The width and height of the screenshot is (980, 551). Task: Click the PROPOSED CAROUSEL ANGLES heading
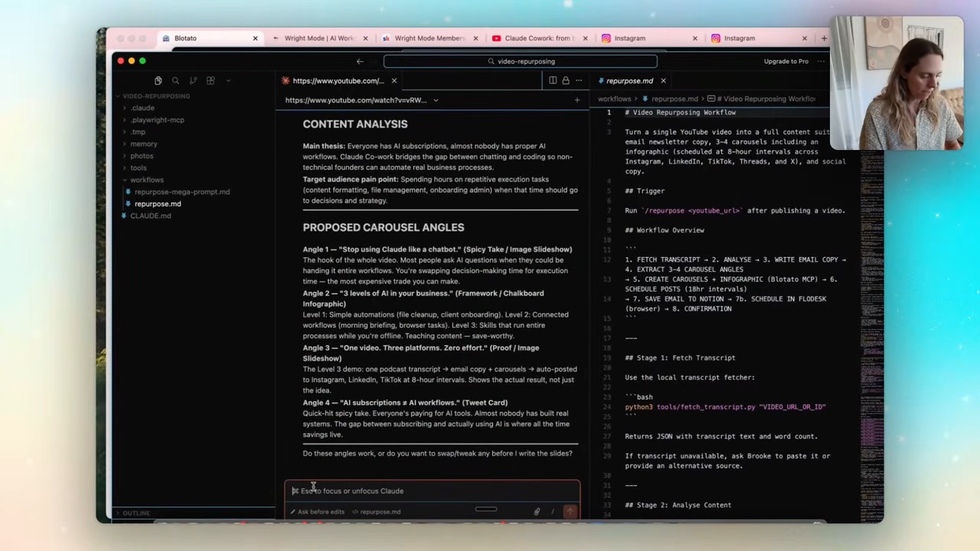pos(383,227)
